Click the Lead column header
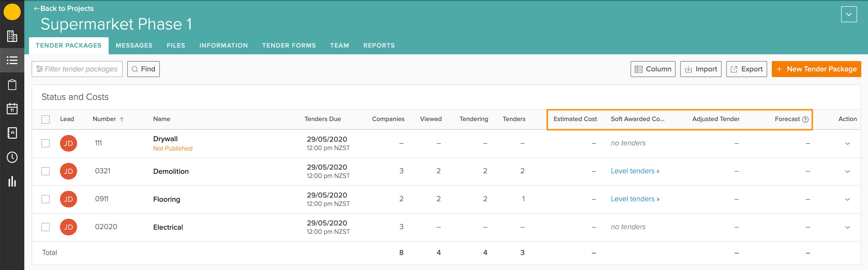This screenshot has width=868, height=270. coord(67,119)
